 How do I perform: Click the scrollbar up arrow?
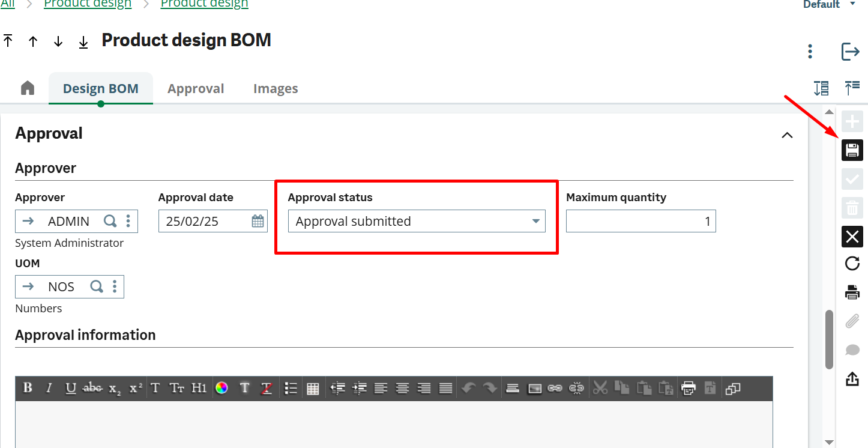(829, 112)
